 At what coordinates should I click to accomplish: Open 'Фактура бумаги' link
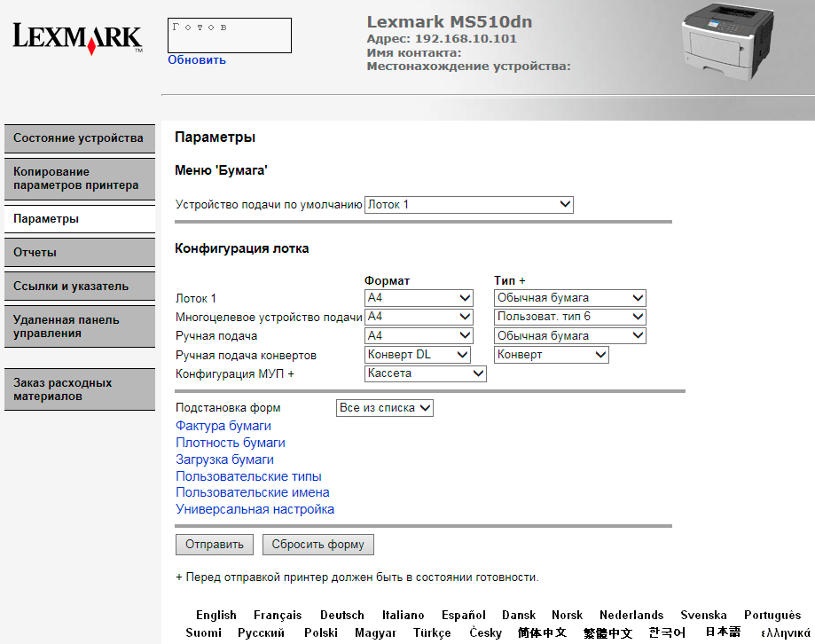(x=223, y=426)
